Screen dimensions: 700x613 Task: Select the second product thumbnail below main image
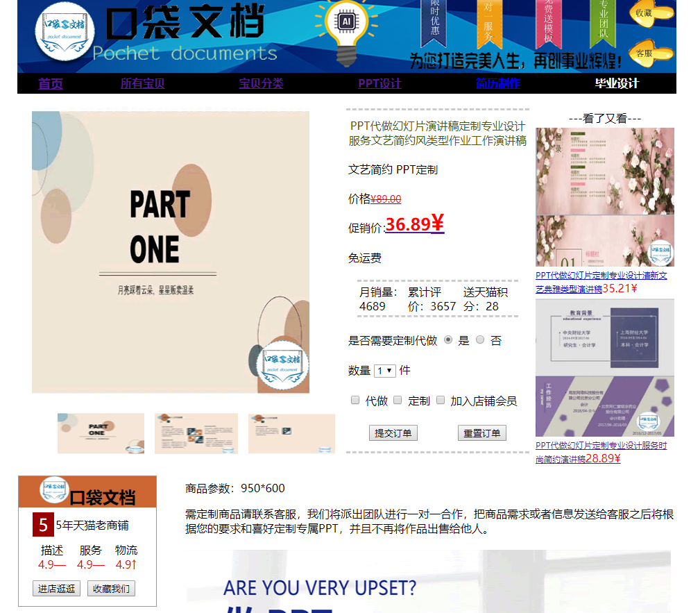(x=196, y=434)
